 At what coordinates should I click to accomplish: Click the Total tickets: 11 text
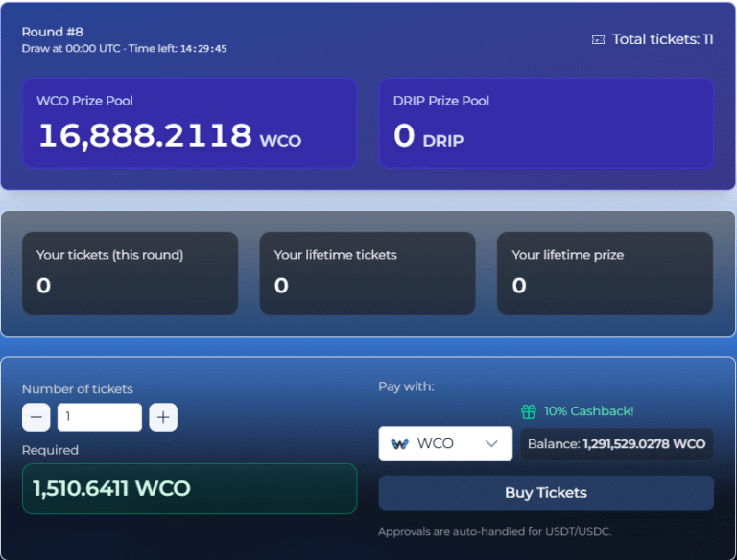[662, 39]
